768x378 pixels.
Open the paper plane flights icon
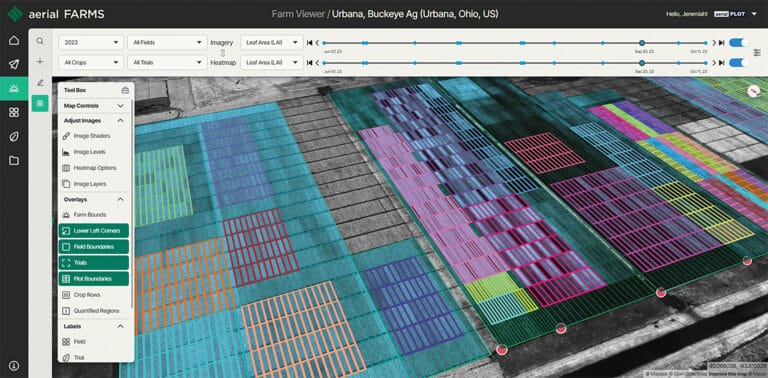point(14,64)
